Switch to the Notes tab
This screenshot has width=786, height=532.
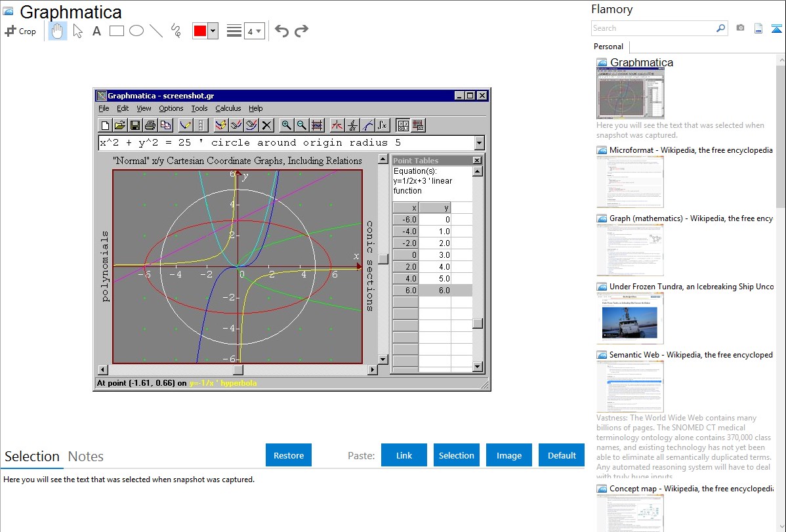click(86, 457)
